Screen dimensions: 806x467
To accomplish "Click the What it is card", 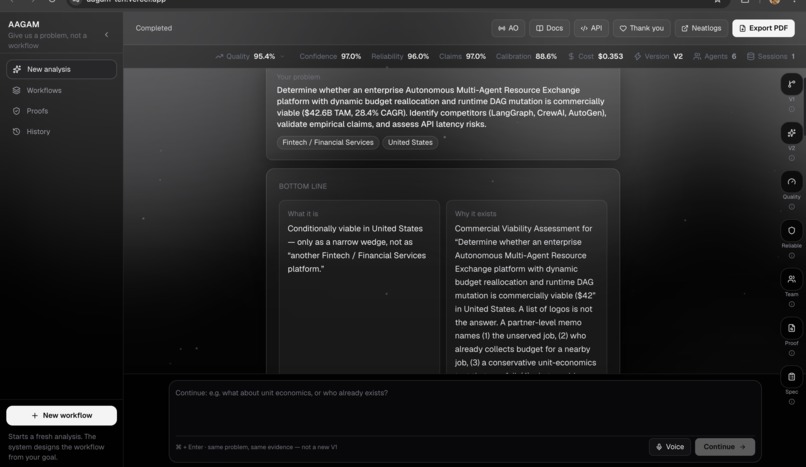I will (359, 287).
